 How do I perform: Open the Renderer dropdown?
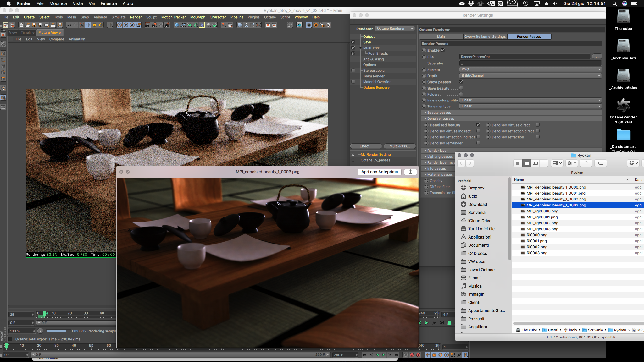(x=395, y=29)
